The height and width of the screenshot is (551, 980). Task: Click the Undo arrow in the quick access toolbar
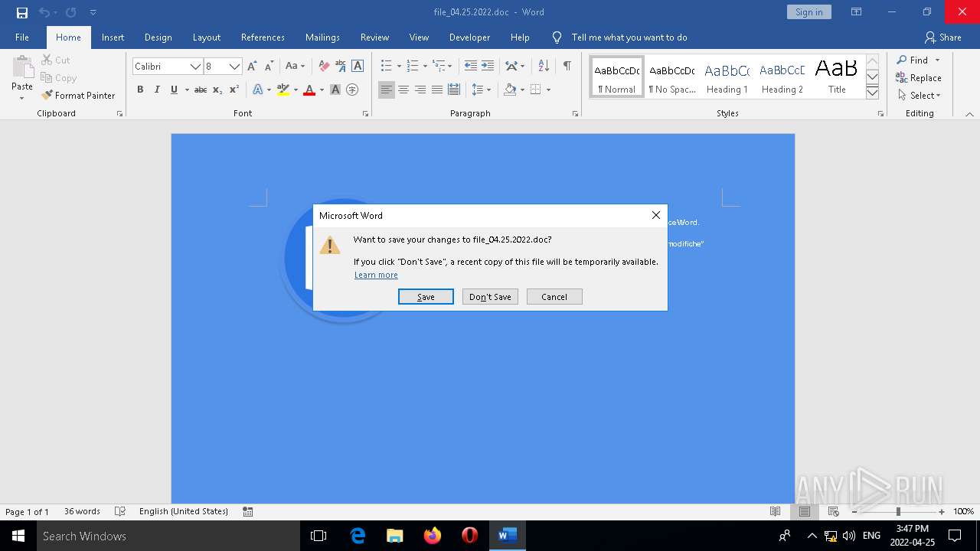point(44,12)
